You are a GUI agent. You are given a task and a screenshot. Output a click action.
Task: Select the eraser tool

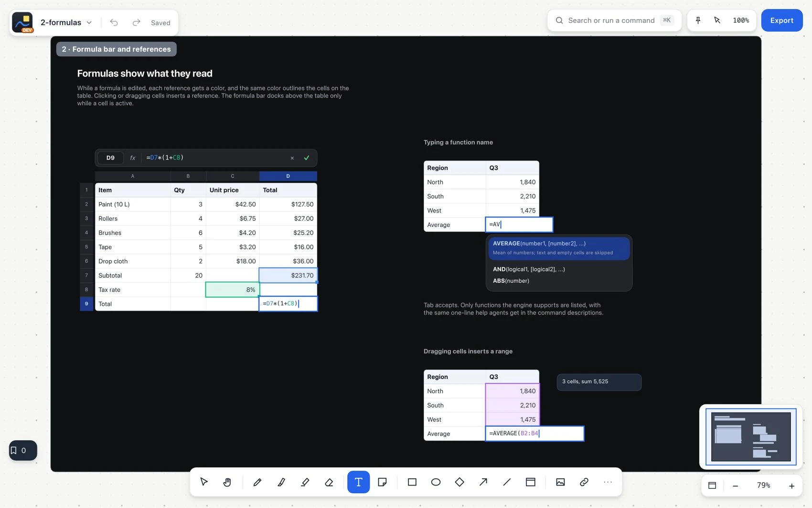[329, 482]
